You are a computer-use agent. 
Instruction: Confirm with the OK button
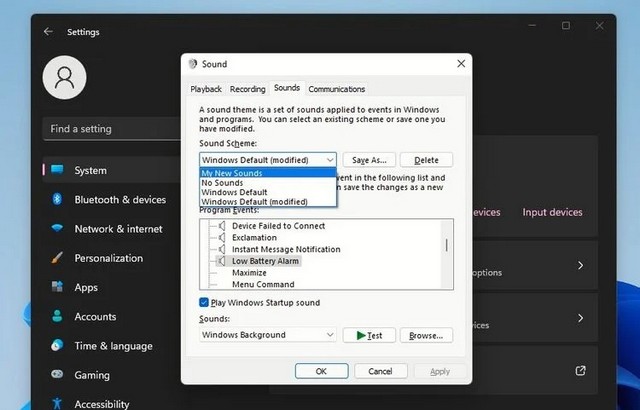pyautogui.click(x=321, y=371)
